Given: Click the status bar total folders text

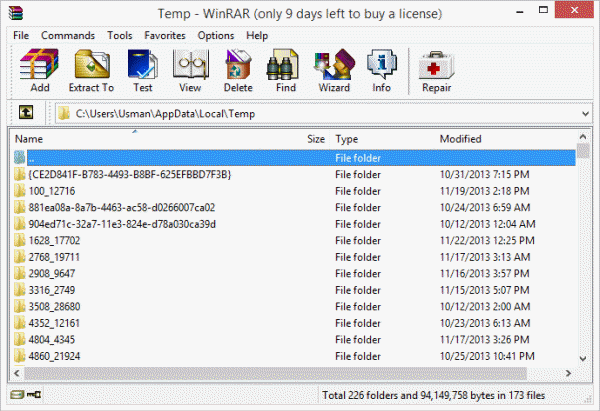Looking at the screenshot, I should (x=434, y=395).
